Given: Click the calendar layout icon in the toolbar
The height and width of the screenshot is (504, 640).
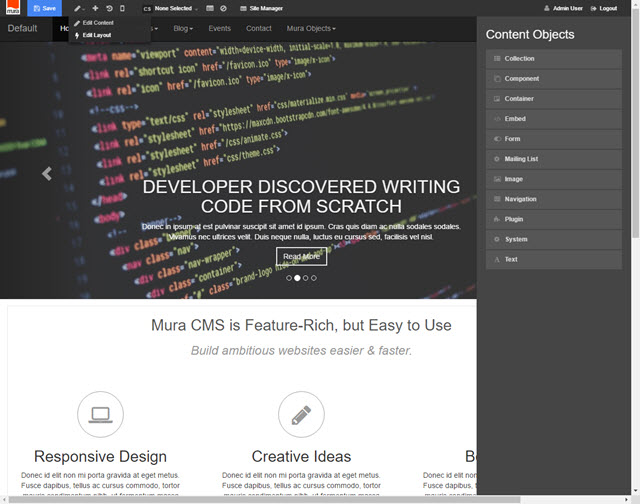Looking at the screenshot, I should tap(210, 8).
